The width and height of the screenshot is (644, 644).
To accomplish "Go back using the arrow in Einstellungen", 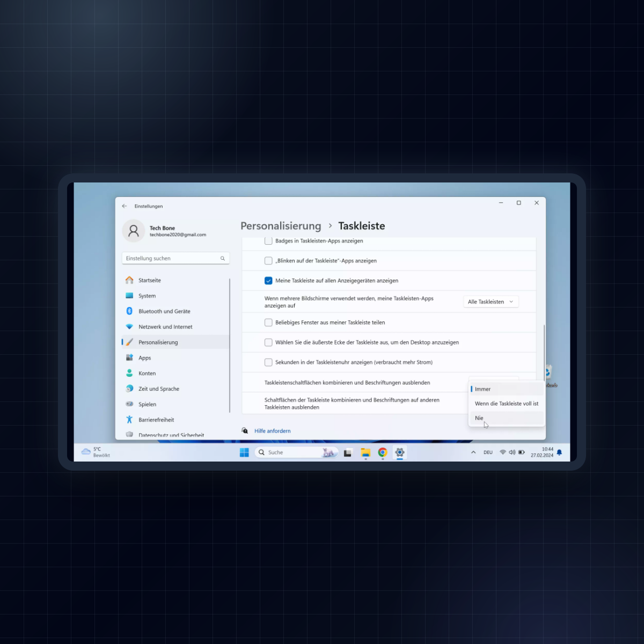I will click(125, 206).
